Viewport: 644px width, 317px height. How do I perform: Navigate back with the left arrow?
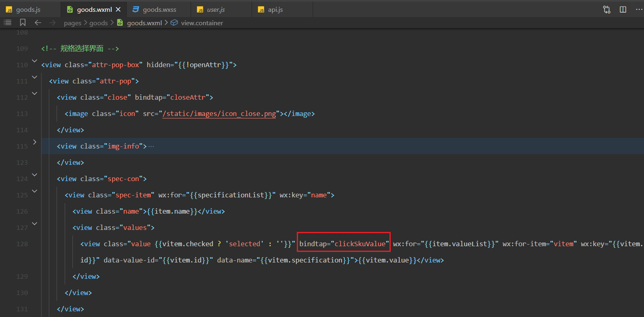[x=38, y=23]
